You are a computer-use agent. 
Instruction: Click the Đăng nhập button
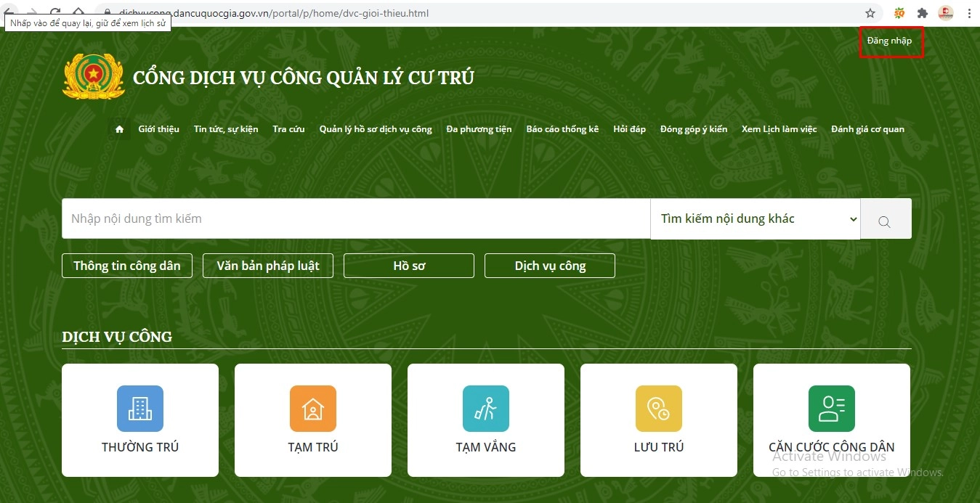891,41
